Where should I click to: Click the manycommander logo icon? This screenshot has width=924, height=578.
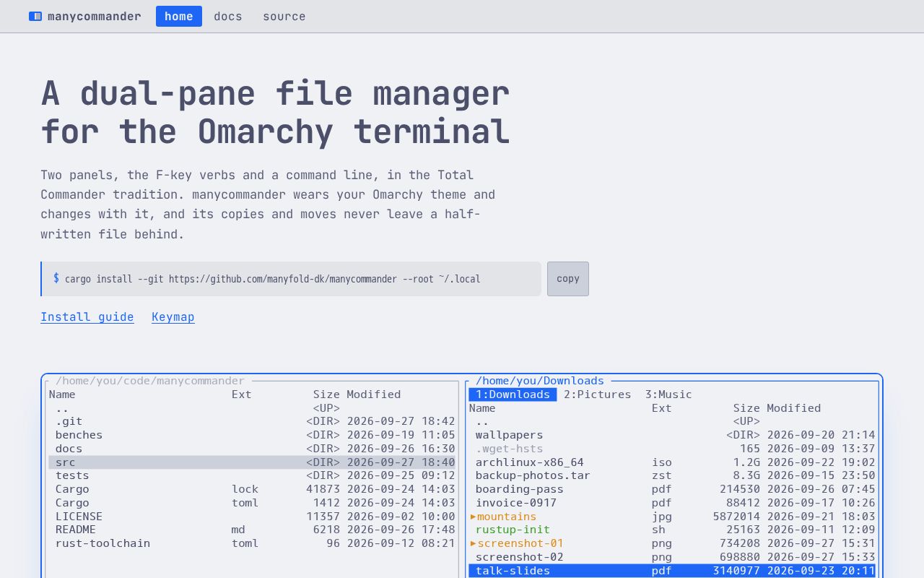[35, 16]
